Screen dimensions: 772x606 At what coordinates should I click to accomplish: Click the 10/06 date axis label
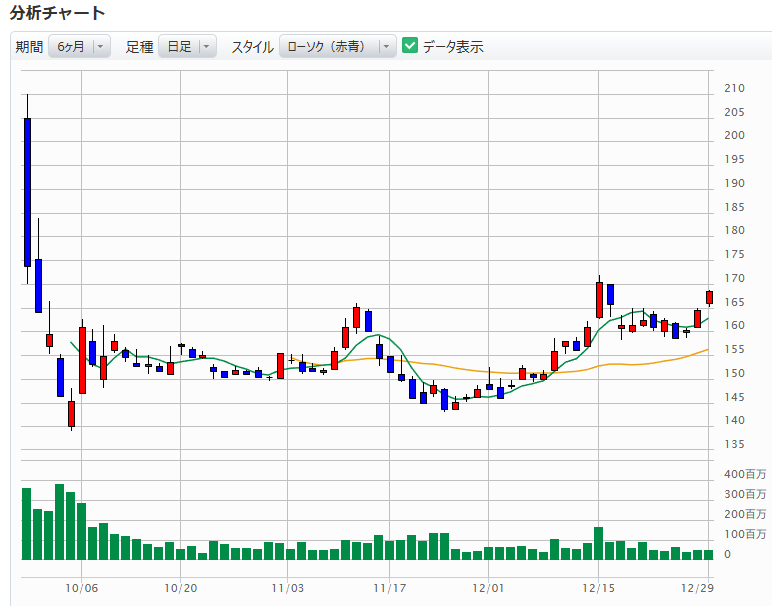(x=83, y=588)
